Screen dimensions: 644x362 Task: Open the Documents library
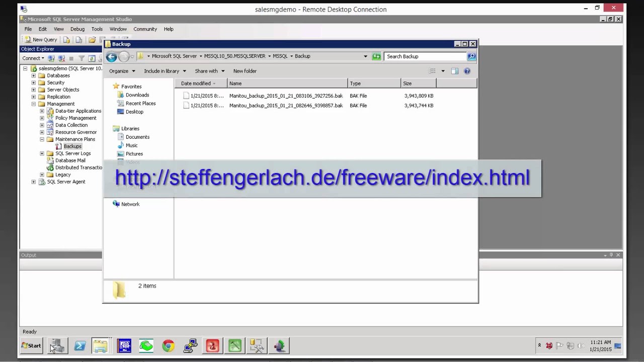137,137
